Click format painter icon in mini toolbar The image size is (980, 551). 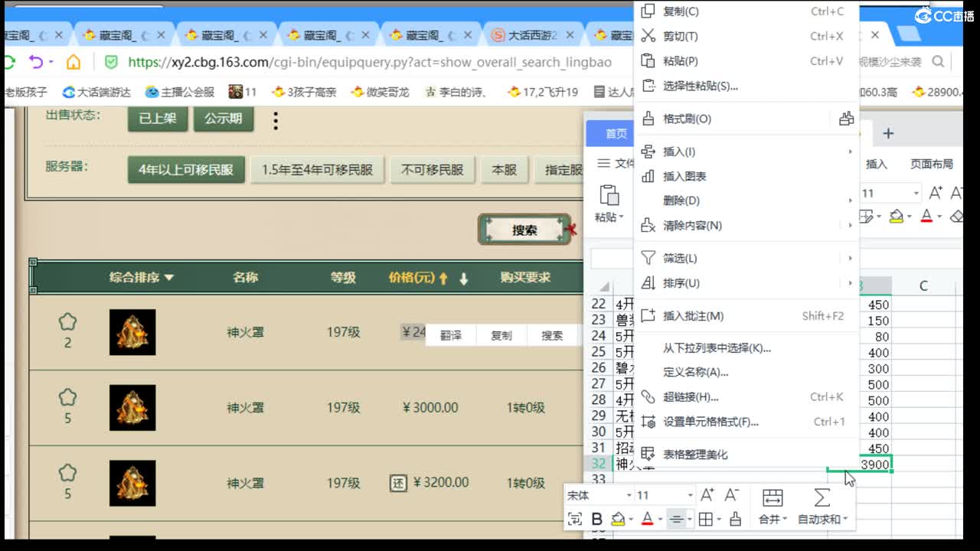tap(735, 520)
